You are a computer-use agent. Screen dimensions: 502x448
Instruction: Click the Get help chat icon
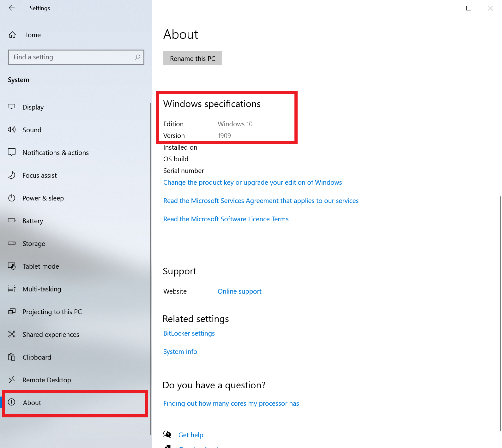pyautogui.click(x=167, y=435)
